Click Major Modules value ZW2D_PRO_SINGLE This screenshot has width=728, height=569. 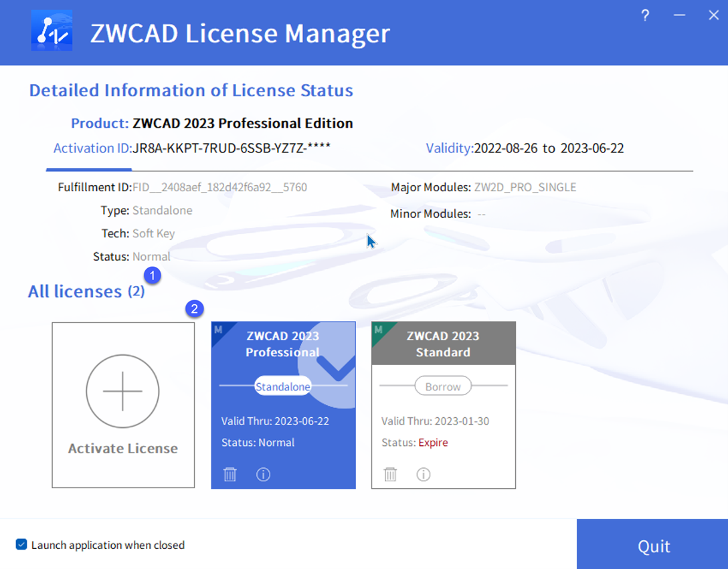point(525,187)
